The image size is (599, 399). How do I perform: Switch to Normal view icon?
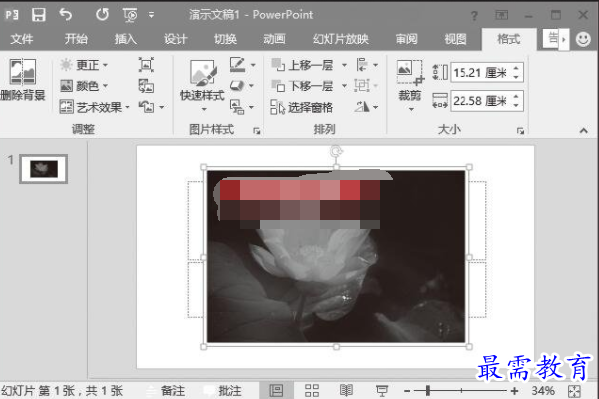click(276, 391)
